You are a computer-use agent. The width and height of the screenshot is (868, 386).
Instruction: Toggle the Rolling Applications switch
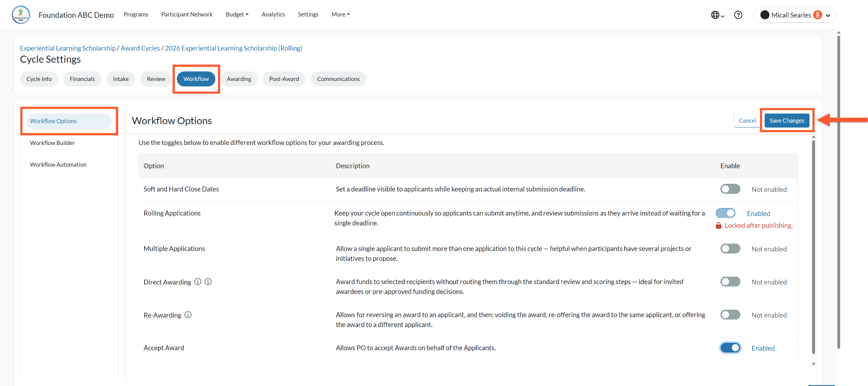pos(726,213)
